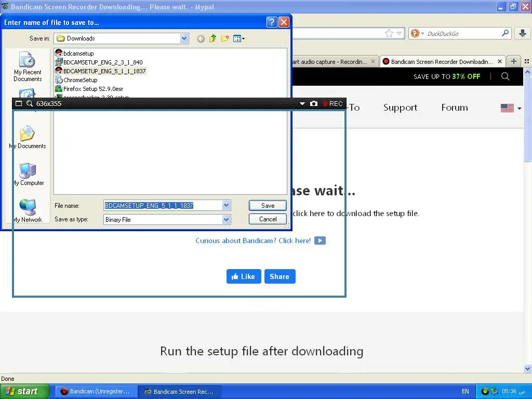532x399 pixels.
Task: Open the Support menu on website
Action: coord(401,108)
